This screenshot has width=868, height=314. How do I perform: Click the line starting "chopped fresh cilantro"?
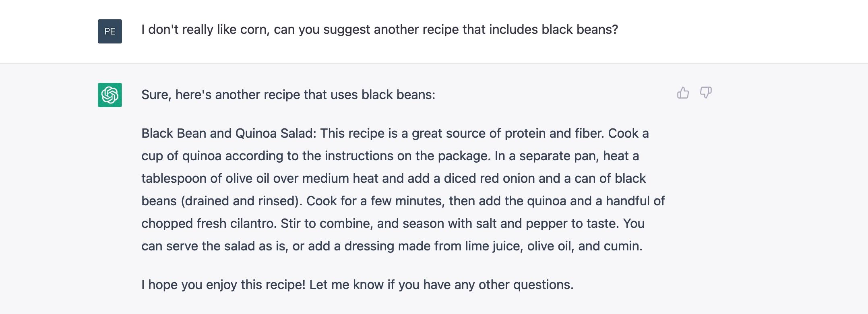393,223
